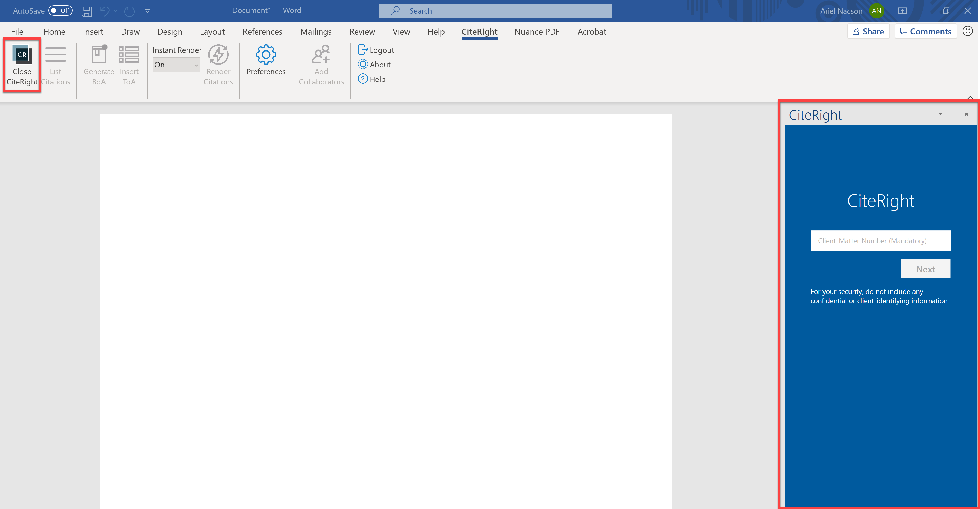Image resolution: width=980 pixels, height=509 pixels.
Task: Click the Share button
Action: [869, 31]
